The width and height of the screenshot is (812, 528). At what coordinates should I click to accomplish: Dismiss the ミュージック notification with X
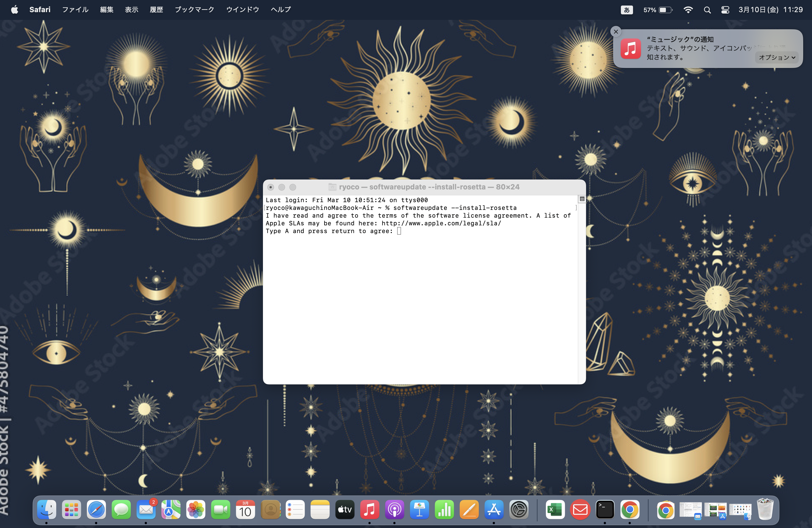[616, 32]
